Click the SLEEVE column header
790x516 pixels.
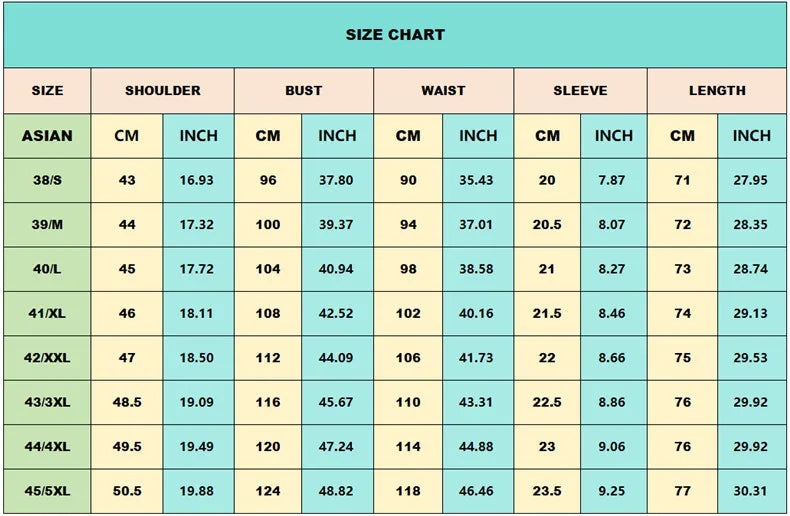580,91
